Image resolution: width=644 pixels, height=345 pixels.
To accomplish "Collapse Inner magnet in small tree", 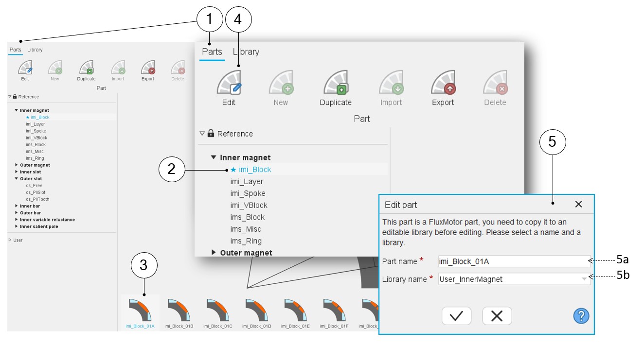I will 16,110.
